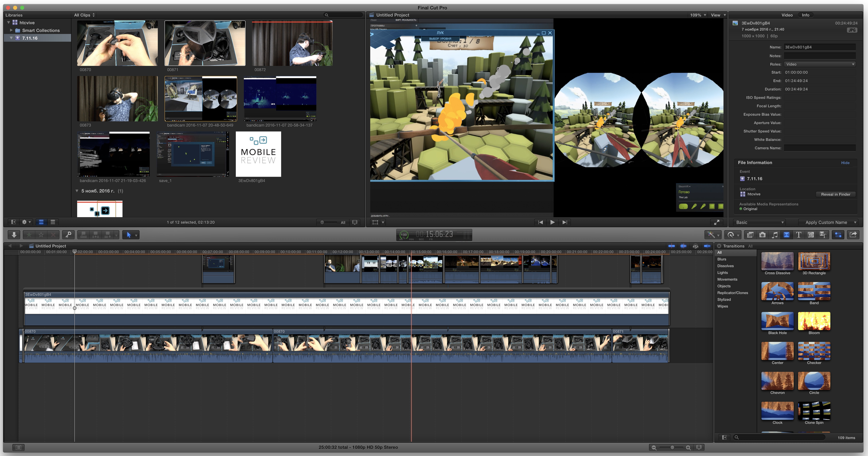
Task: Toggle the Inspector panel button
Action: 838,235
